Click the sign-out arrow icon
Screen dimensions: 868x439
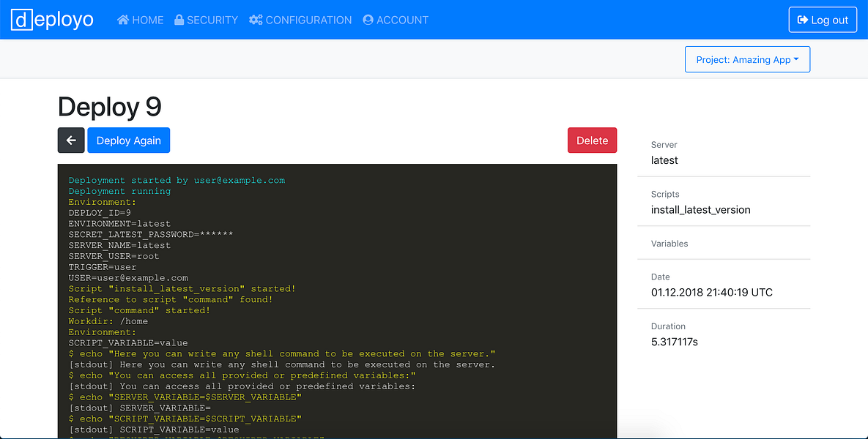[803, 20]
